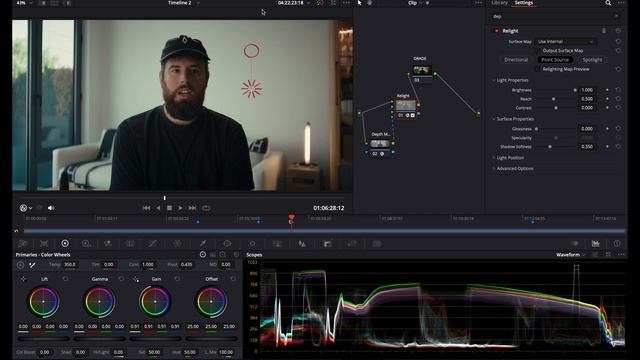
Task: Collapse Light Properties section
Action: 493,80
